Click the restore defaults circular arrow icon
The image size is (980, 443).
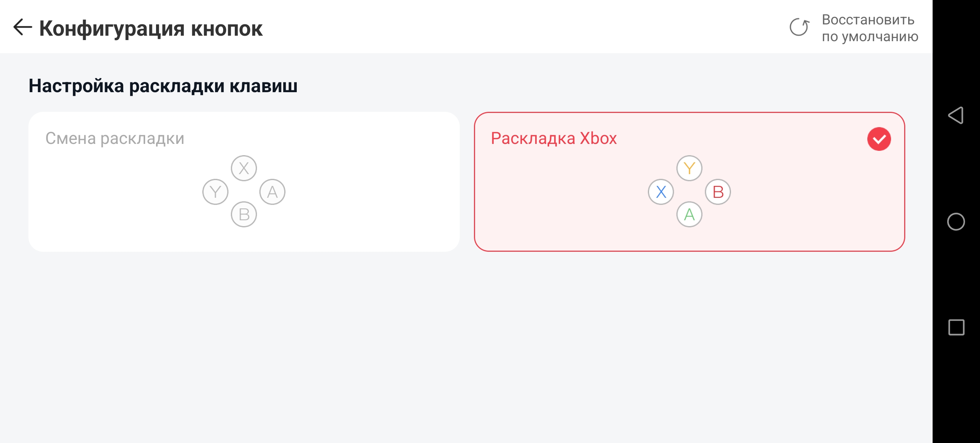(799, 27)
